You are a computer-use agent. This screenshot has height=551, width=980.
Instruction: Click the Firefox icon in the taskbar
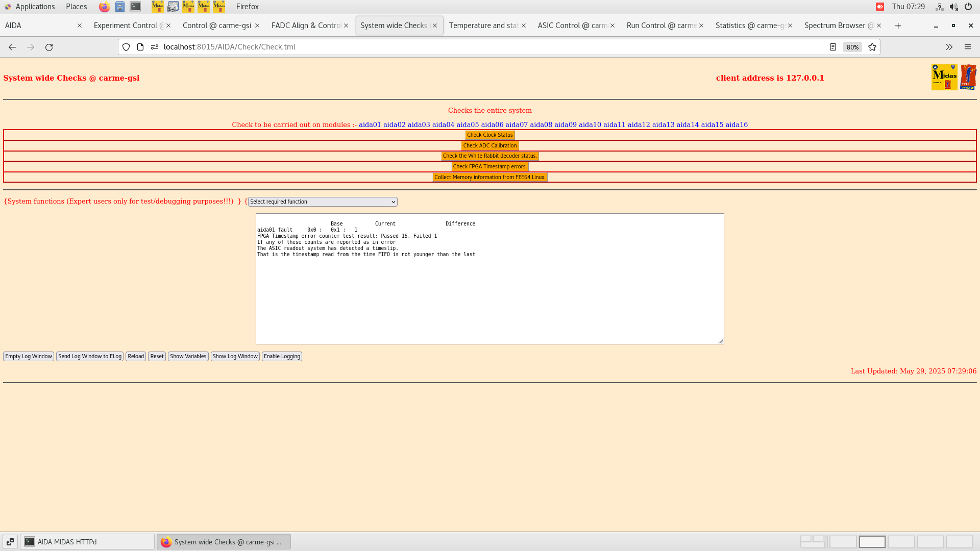166,542
